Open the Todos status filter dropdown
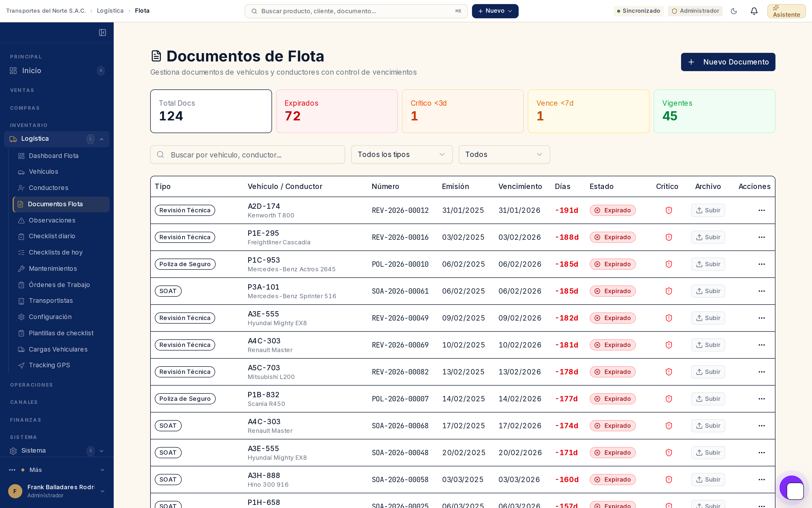812x508 pixels. click(x=504, y=154)
